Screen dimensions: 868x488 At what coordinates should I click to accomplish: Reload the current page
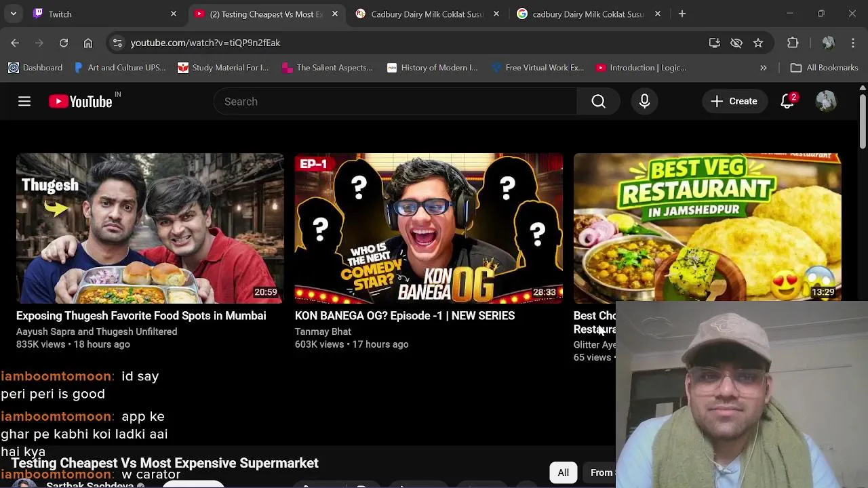click(x=64, y=43)
